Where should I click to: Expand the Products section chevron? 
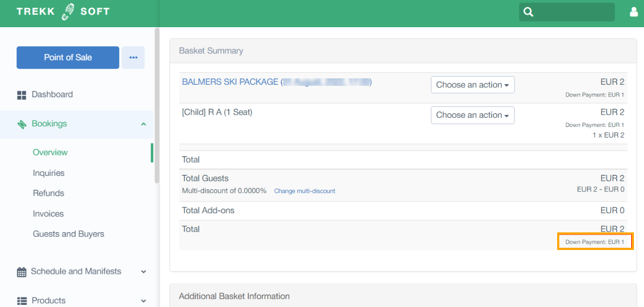point(143,301)
